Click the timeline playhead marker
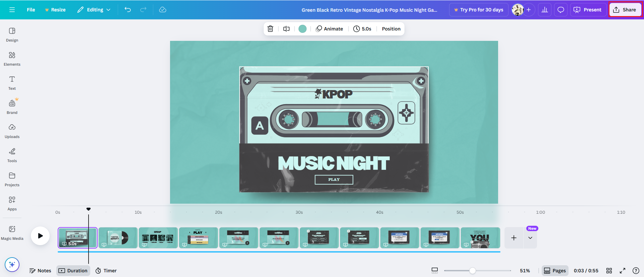Screen dimensions: 644x277 tap(89, 209)
